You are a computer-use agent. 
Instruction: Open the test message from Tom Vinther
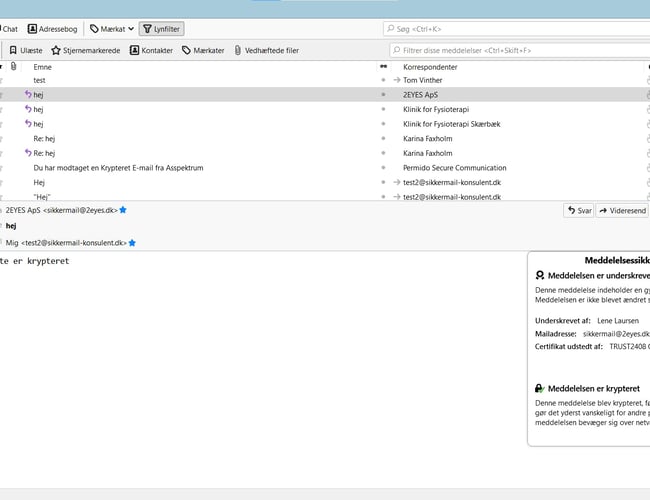pos(40,80)
